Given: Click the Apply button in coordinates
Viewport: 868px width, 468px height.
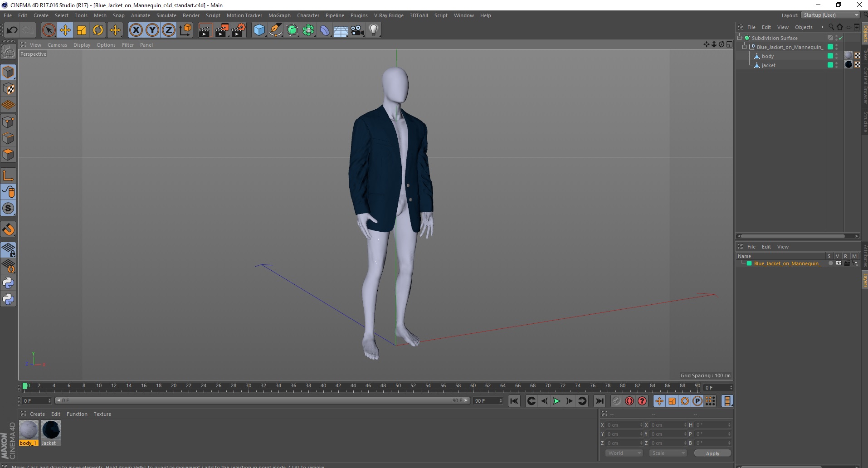Looking at the screenshot, I should click(x=712, y=453).
